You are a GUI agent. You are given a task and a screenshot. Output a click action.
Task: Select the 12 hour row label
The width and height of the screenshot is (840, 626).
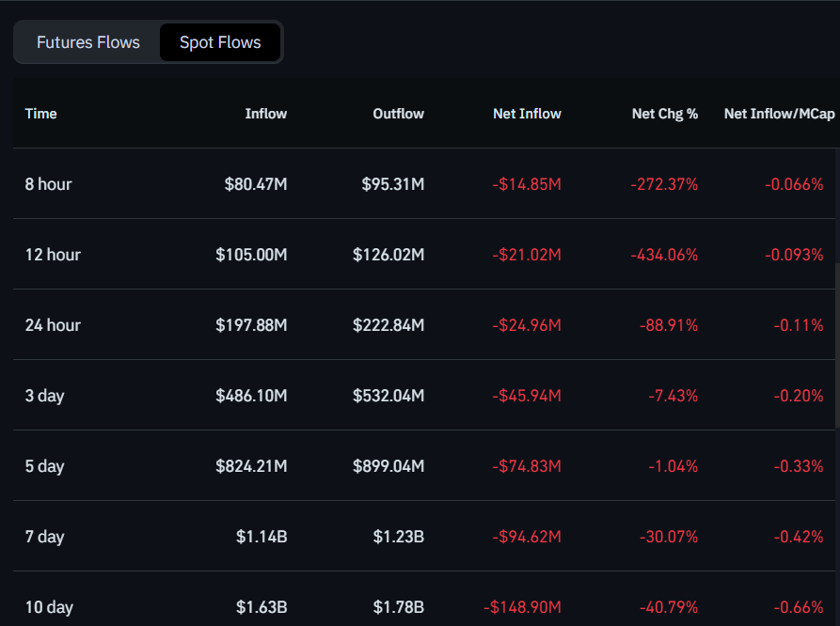pyautogui.click(x=53, y=255)
